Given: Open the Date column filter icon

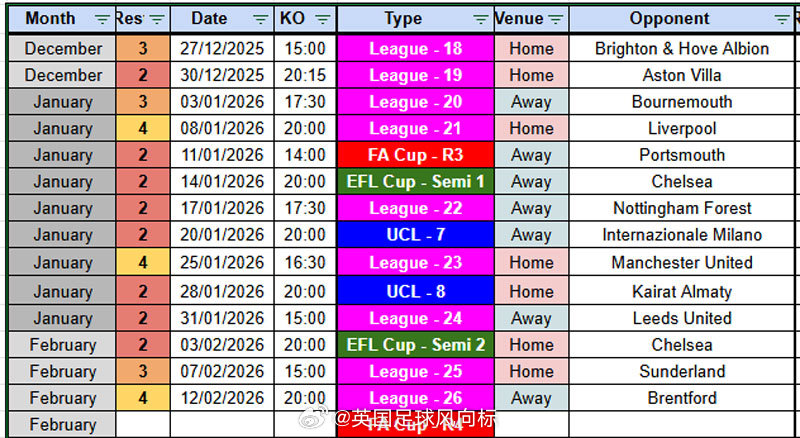Looking at the screenshot, I should pyautogui.click(x=261, y=19).
